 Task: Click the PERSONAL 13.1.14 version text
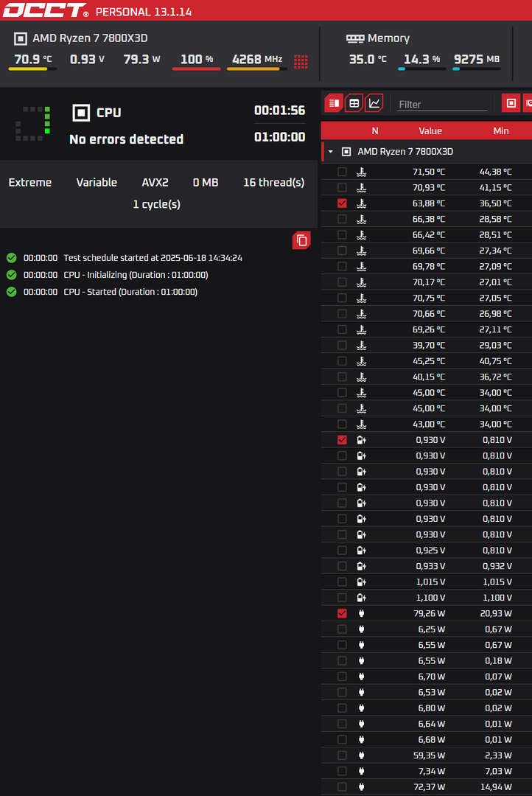pyautogui.click(x=144, y=12)
